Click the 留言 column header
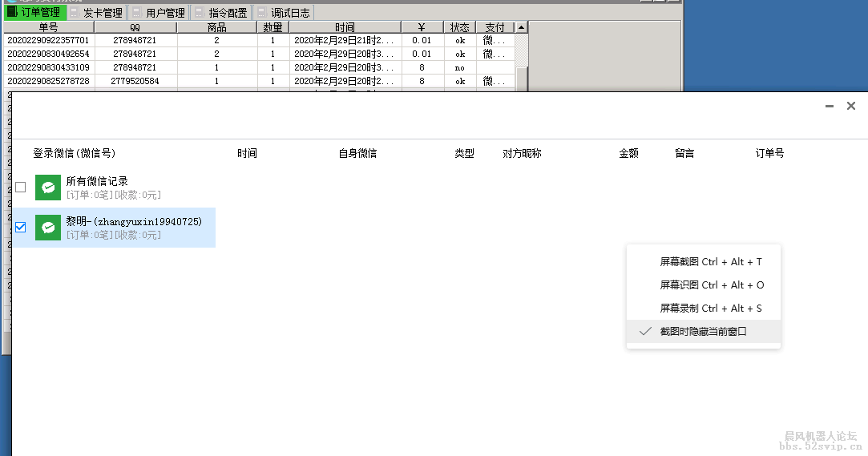This screenshot has height=456, width=868. coord(684,153)
